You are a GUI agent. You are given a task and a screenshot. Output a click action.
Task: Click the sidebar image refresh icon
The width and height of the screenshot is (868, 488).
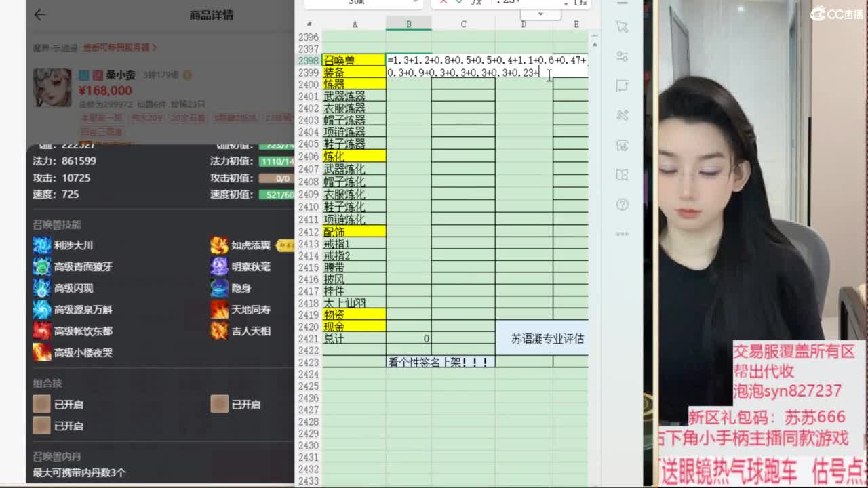[622, 145]
